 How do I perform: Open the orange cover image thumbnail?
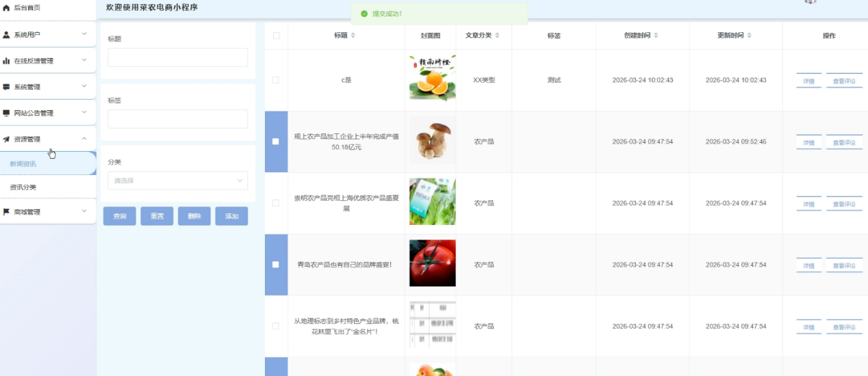pos(432,78)
